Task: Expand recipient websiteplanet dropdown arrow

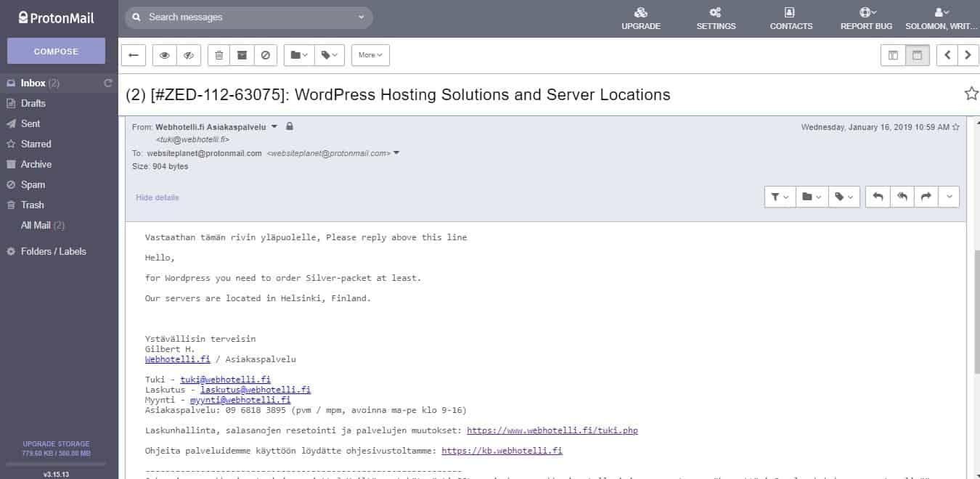Action: pyautogui.click(x=396, y=153)
